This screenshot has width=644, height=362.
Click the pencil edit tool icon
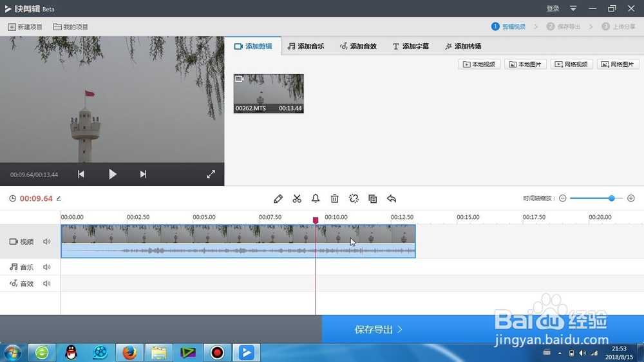coord(278,199)
